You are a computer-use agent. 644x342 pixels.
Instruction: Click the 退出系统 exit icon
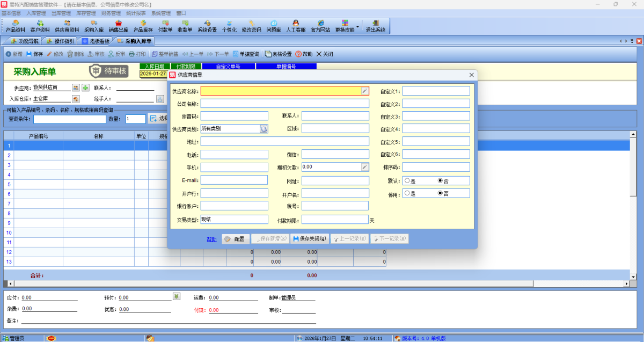click(375, 26)
